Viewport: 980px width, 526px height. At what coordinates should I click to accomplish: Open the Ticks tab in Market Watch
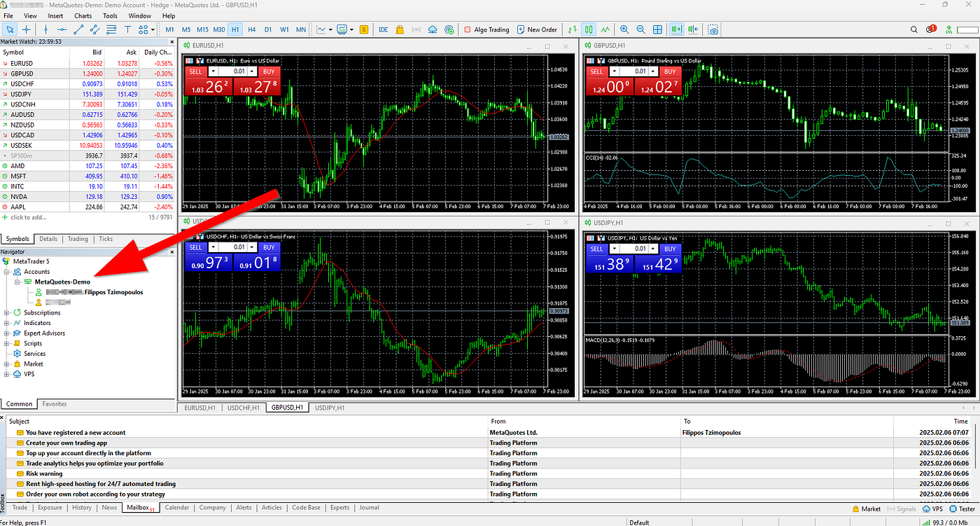(106, 239)
